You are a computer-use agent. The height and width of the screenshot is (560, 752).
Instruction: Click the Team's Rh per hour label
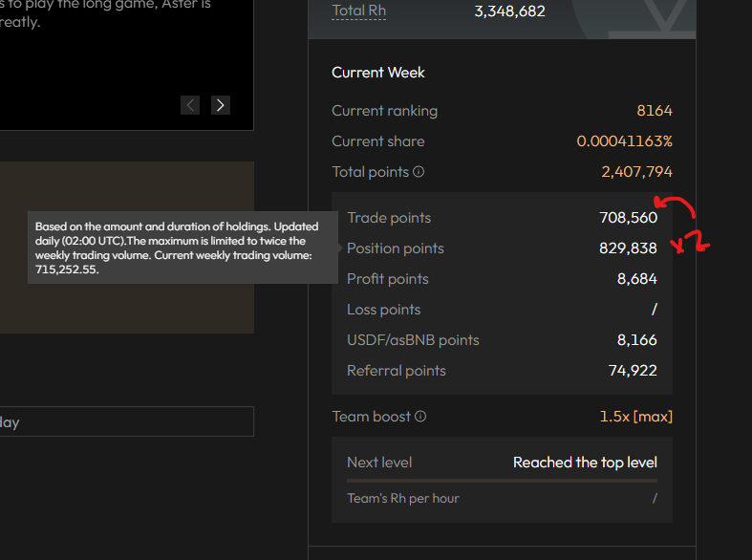(403, 499)
